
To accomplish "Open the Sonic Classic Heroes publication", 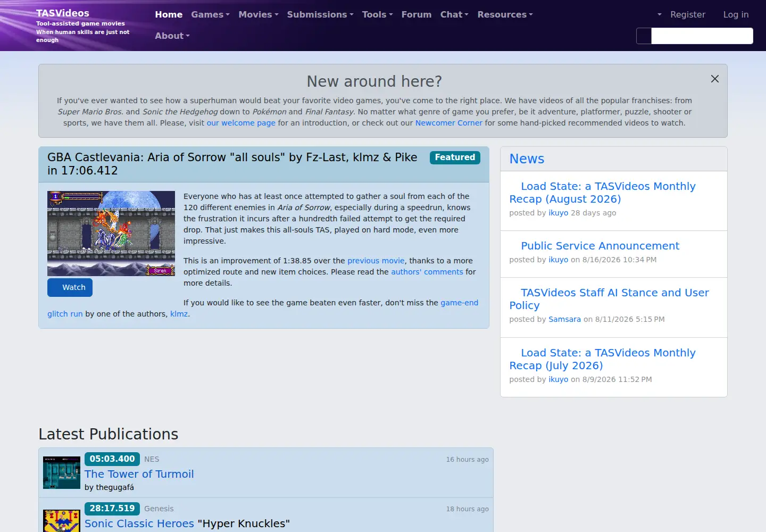I will click(x=139, y=523).
